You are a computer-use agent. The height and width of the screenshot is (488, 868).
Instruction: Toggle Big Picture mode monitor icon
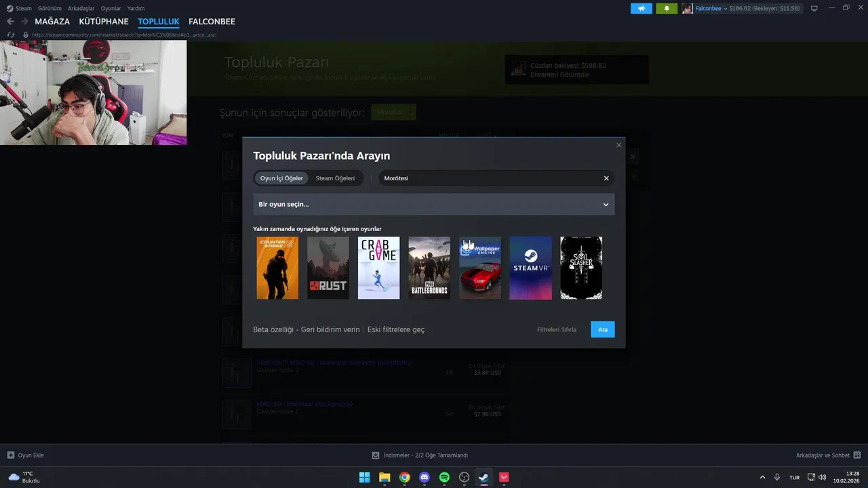(814, 8)
